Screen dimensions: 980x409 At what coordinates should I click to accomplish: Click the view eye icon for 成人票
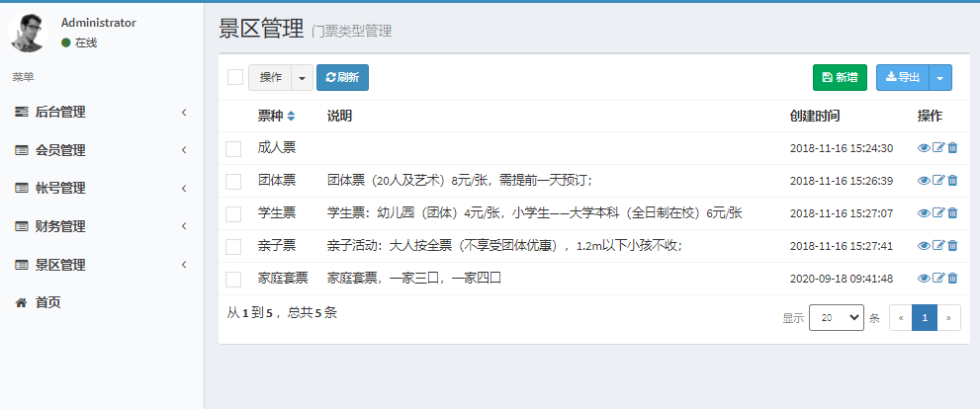[x=924, y=148]
